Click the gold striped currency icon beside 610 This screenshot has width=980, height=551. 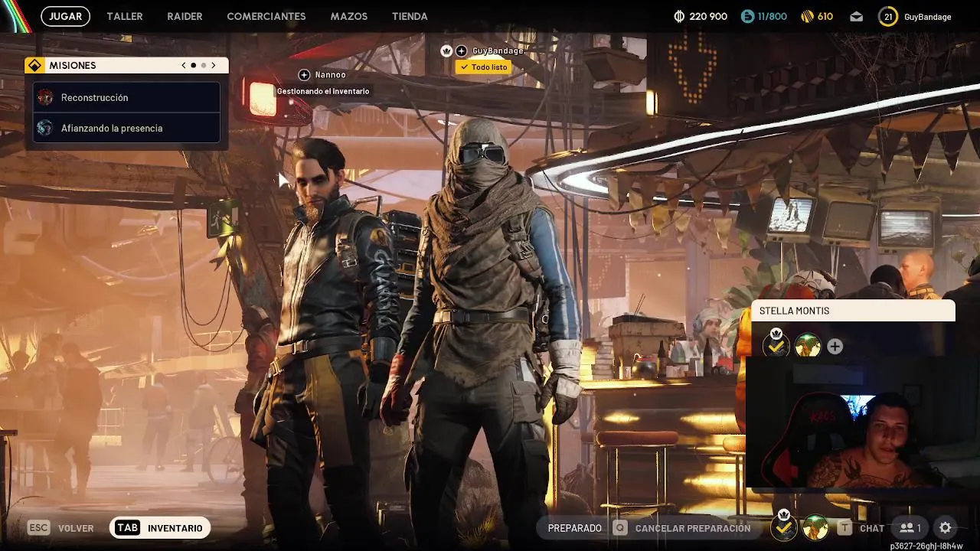[x=807, y=16]
